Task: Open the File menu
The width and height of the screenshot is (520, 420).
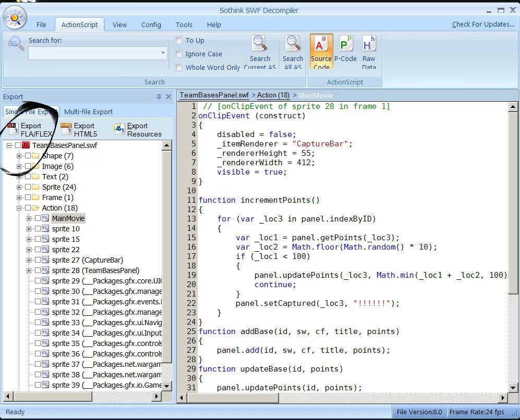Action: (41, 25)
